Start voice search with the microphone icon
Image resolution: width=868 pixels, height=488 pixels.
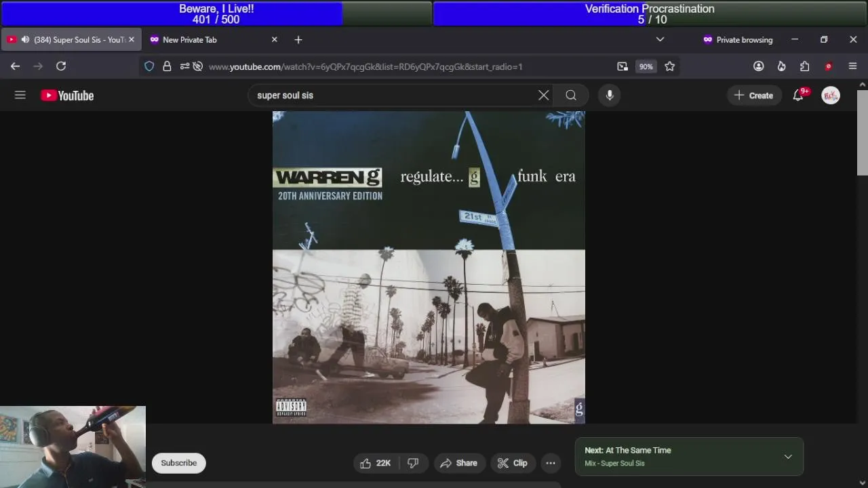(610, 96)
